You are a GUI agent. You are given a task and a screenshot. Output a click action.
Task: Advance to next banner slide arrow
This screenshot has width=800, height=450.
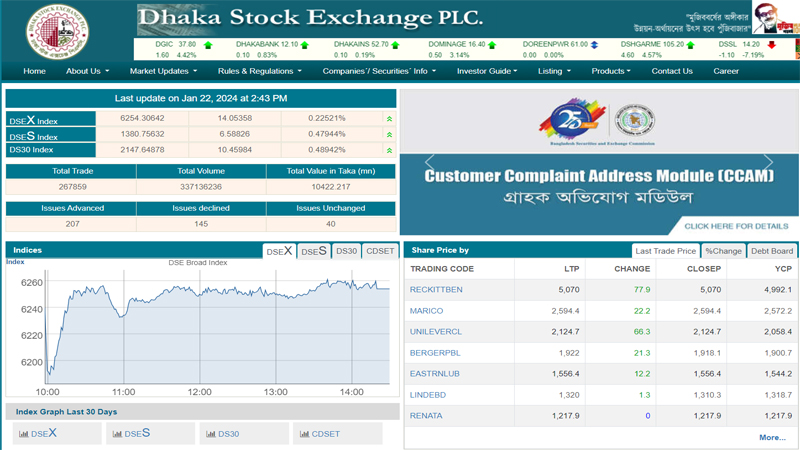point(768,163)
